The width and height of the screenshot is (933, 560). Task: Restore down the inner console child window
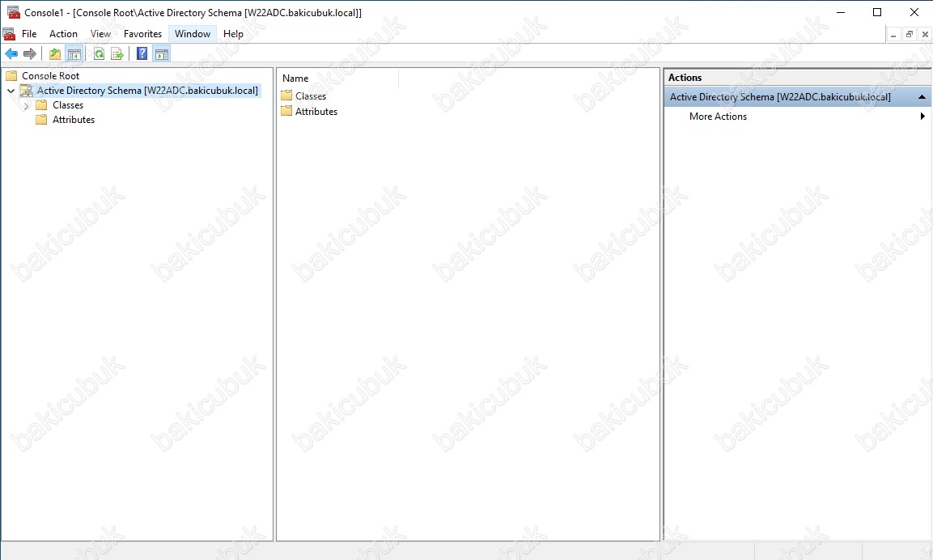pos(910,35)
